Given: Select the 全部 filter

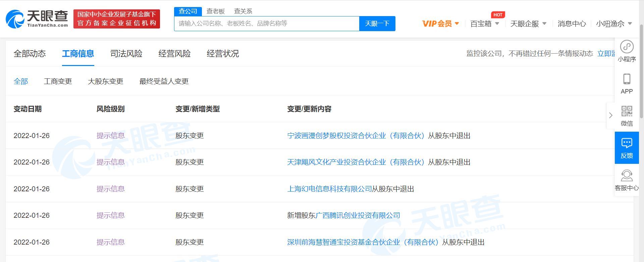Looking at the screenshot, I should [x=21, y=81].
